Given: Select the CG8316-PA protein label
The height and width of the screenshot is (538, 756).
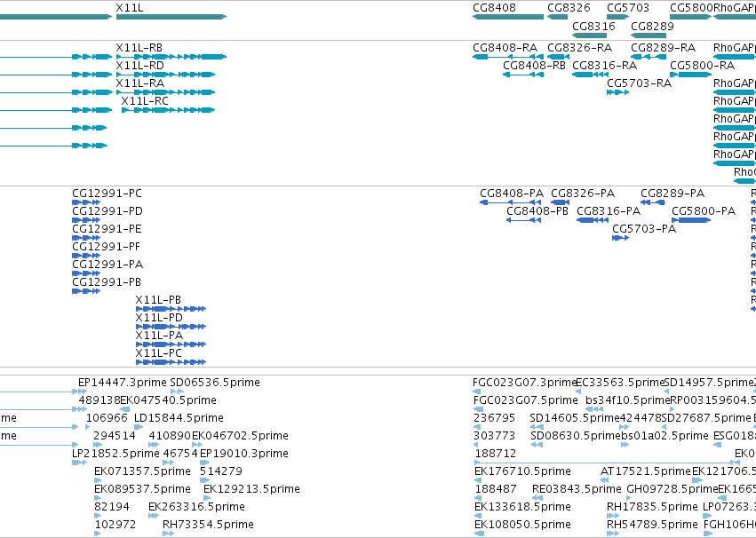Looking at the screenshot, I should (x=609, y=211).
